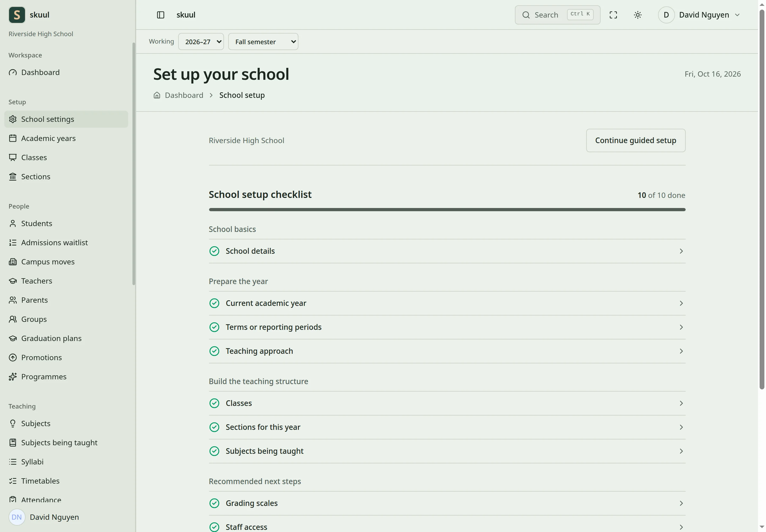Click the Promotions arrow-up circle icon
Viewport: 766px width, 532px height.
[x=13, y=358]
